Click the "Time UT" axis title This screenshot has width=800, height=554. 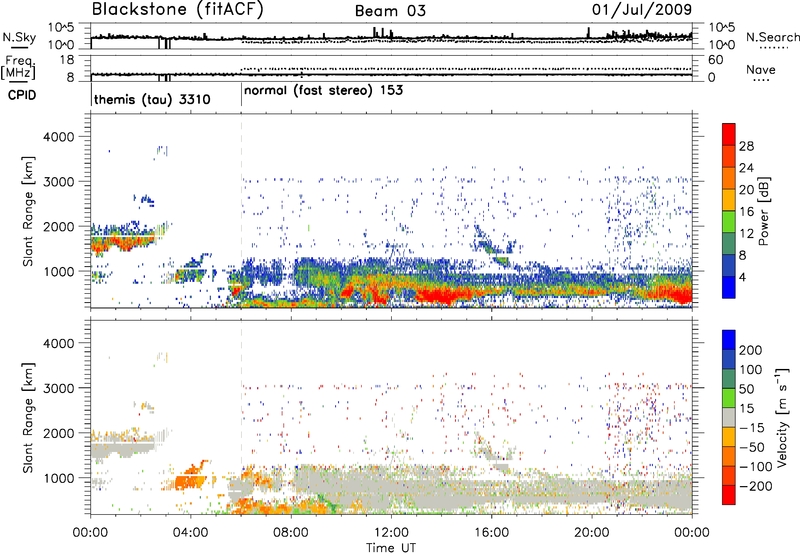click(x=391, y=547)
